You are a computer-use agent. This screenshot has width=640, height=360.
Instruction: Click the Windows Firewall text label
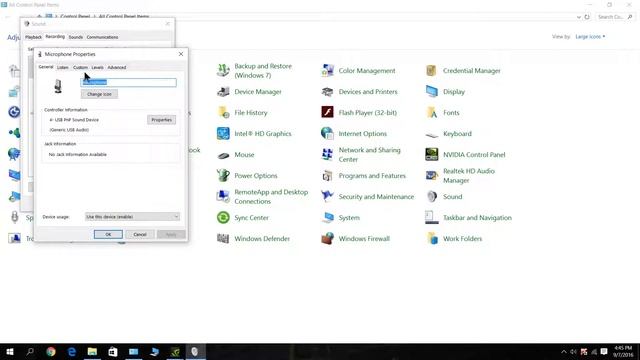(x=364, y=239)
